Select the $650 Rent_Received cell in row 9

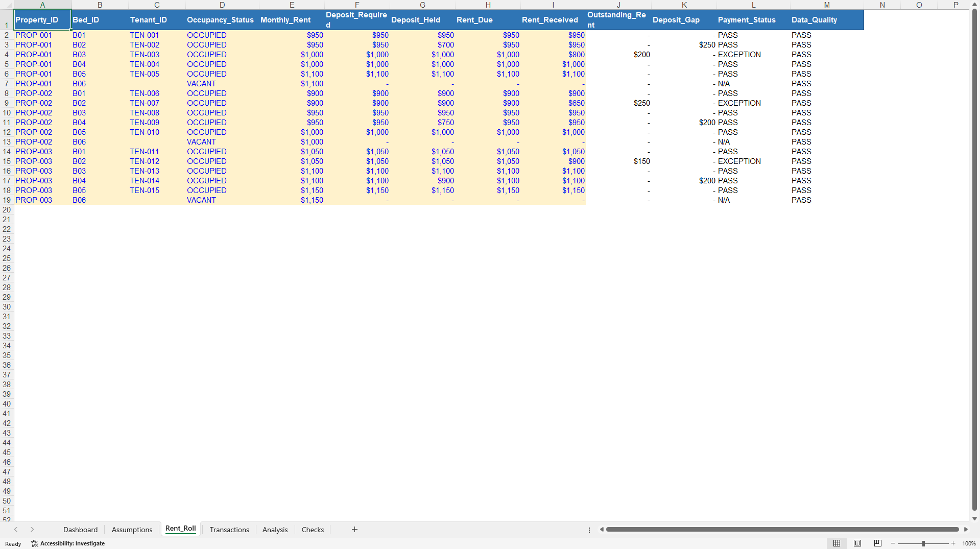[x=553, y=103]
